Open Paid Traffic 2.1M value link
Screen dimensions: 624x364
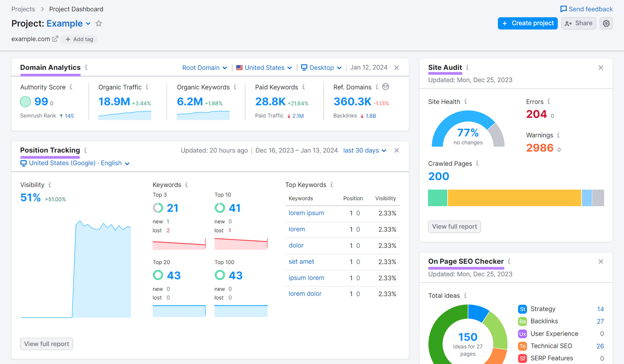pyautogui.click(x=298, y=116)
